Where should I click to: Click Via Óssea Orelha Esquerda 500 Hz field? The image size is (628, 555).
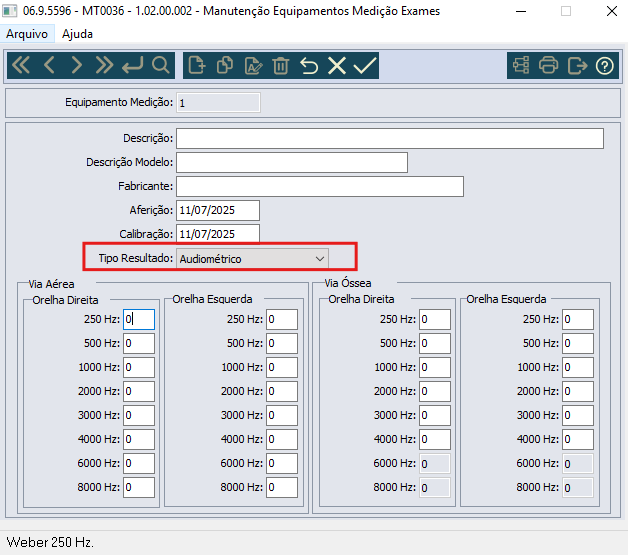click(578, 343)
